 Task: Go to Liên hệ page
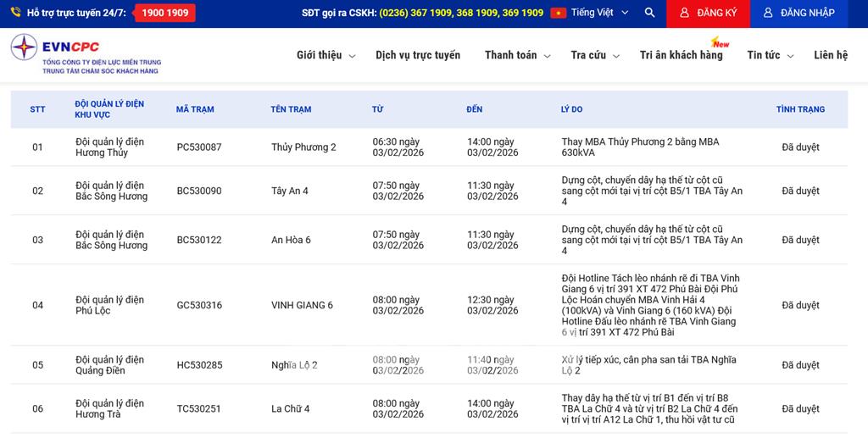[x=831, y=55]
